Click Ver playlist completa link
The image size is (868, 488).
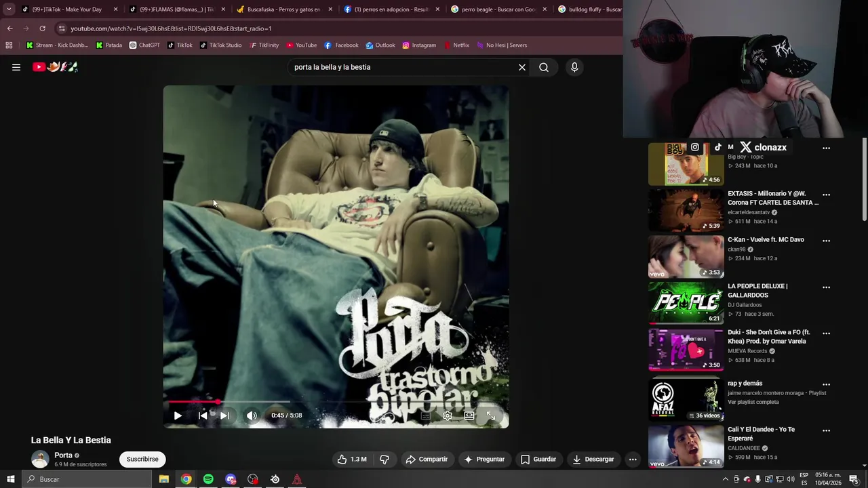click(x=753, y=402)
